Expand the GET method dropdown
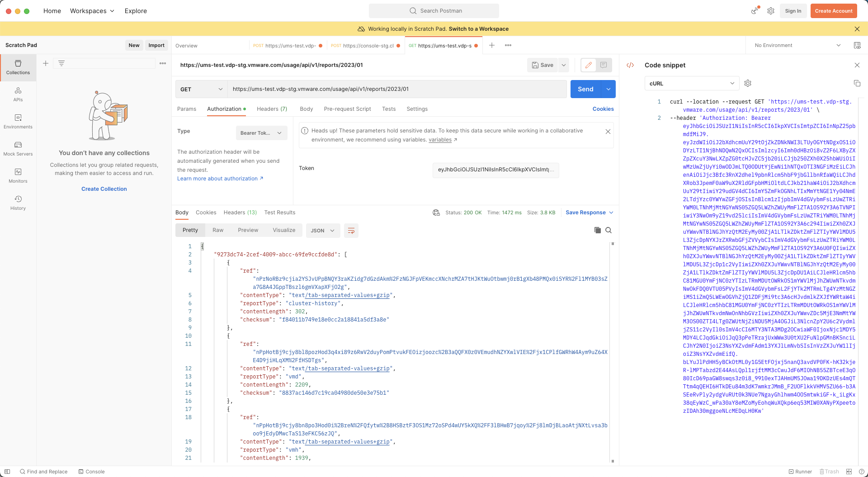This screenshot has height=477, width=868. [x=201, y=89]
